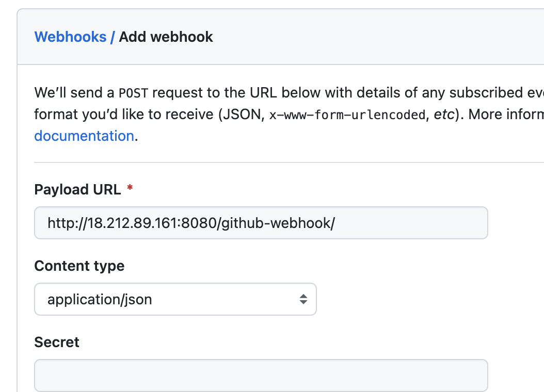
Task: Click the Payload URL label
Action: click(77, 190)
